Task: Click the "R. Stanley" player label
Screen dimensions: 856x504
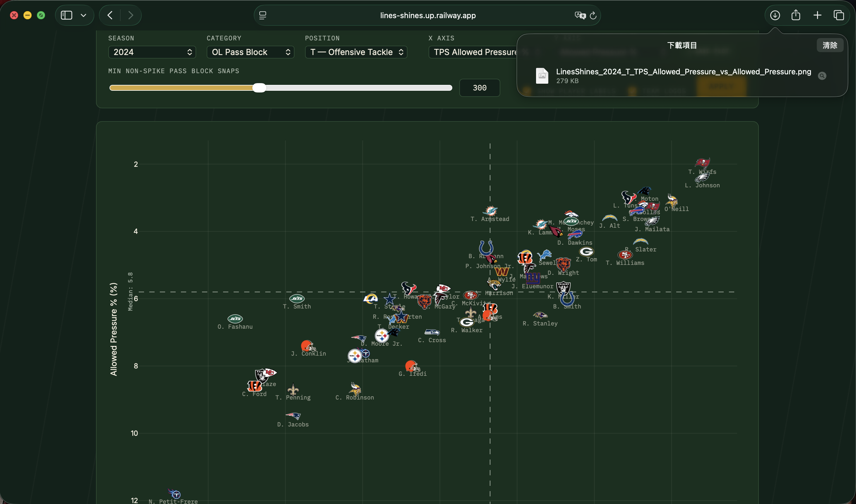Action: pos(540,323)
